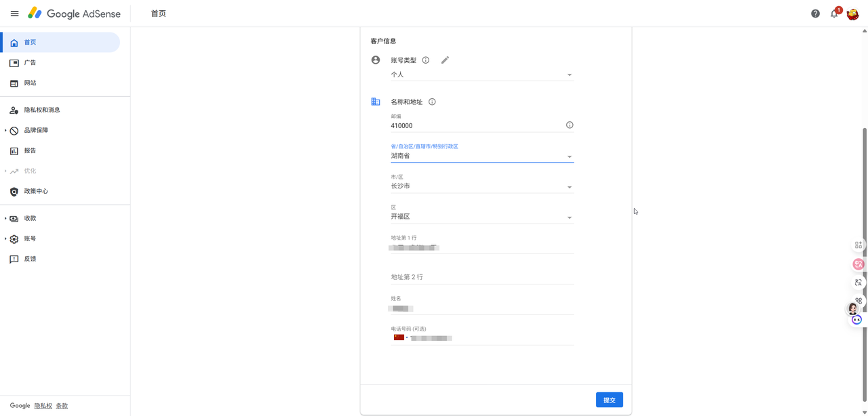This screenshot has height=416, width=868.
Task: Go to 广告 in the sidebar
Action: point(30,62)
